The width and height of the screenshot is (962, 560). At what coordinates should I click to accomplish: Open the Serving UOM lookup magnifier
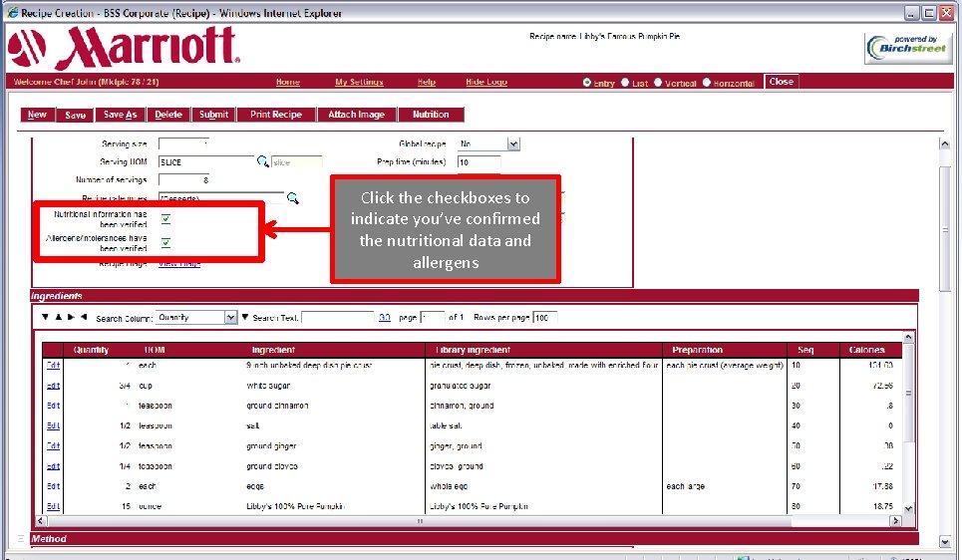[262, 161]
